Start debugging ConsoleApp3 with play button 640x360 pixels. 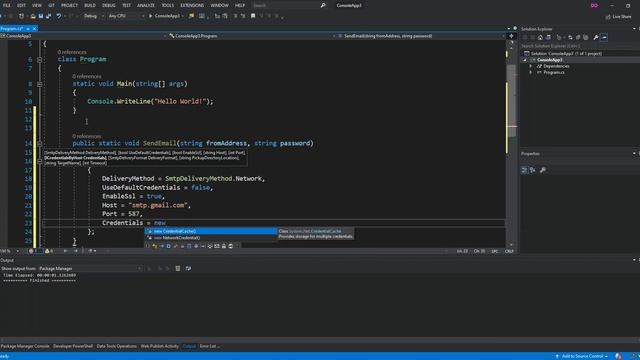[164, 16]
